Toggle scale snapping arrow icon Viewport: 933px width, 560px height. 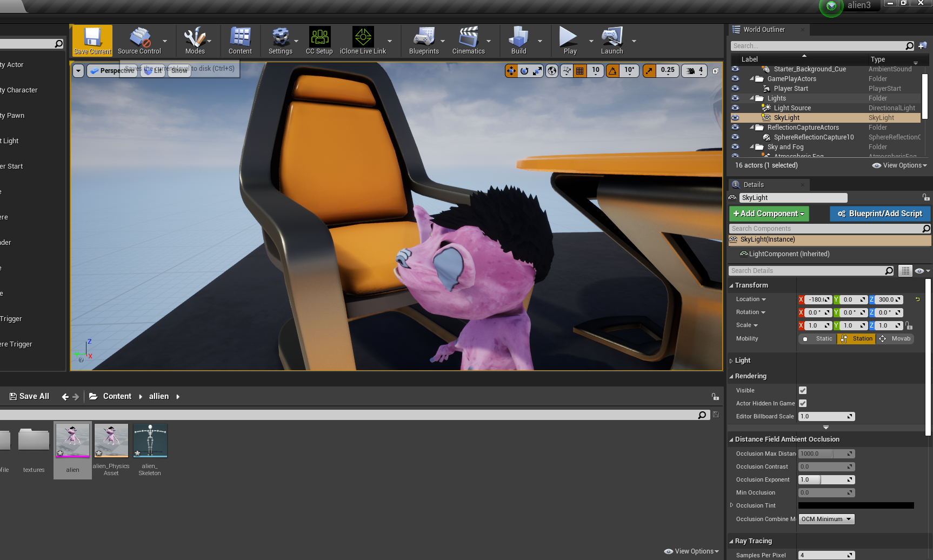tap(649, 71)
